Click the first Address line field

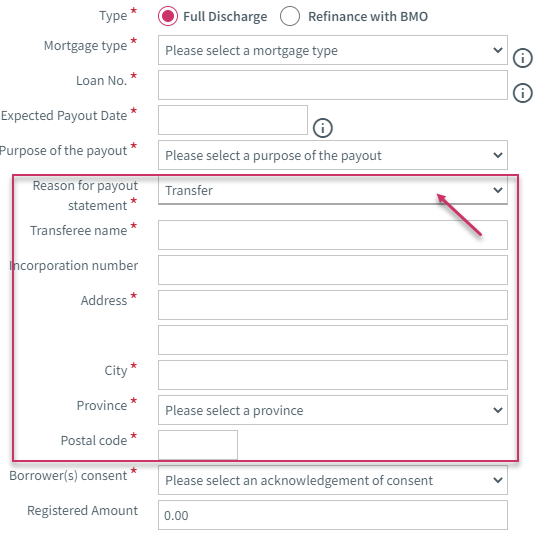pos(333,305)
